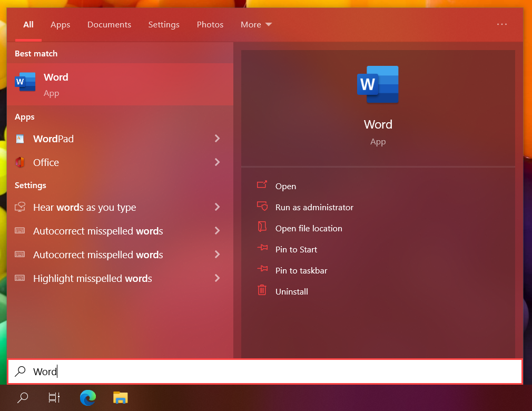Click the Pin to taskbar pin icon
The image size is (532, 411).
[262, 268]
